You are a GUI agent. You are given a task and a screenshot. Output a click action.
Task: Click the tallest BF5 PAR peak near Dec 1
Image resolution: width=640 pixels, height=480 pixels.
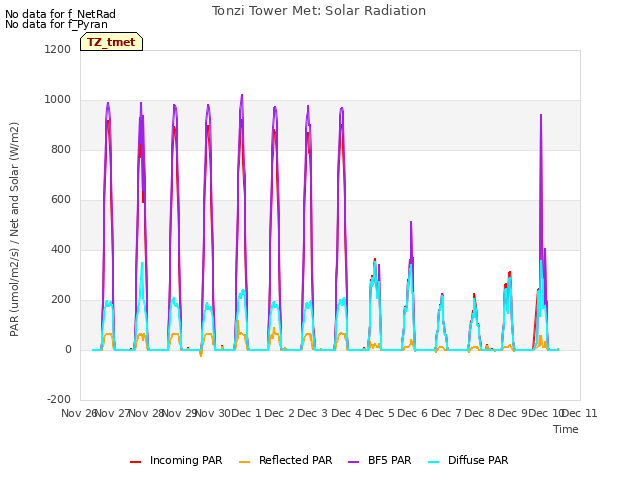point(242,96)
